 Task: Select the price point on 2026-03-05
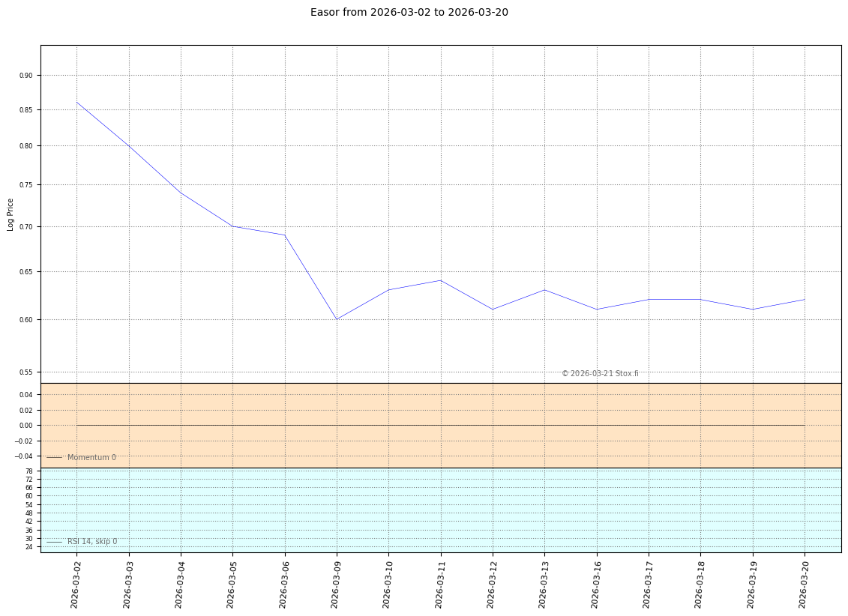point(232,226)
